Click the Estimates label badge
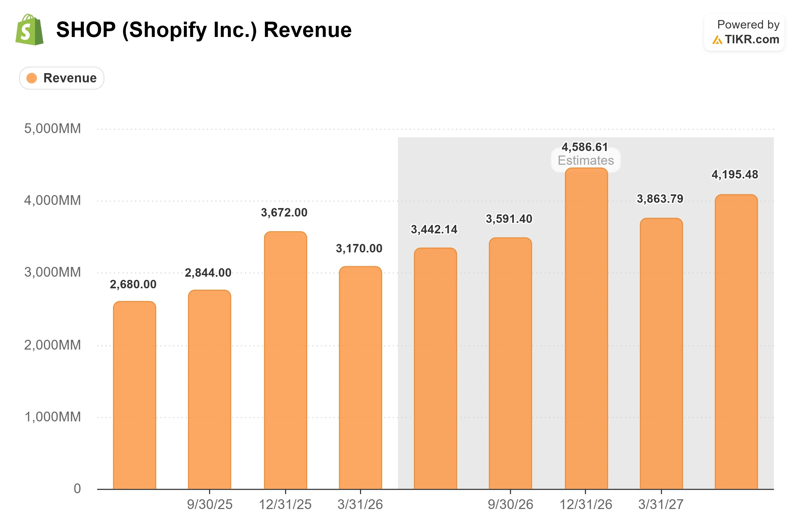The width and height of the screenshot is (798, 532). click(586, 160)
